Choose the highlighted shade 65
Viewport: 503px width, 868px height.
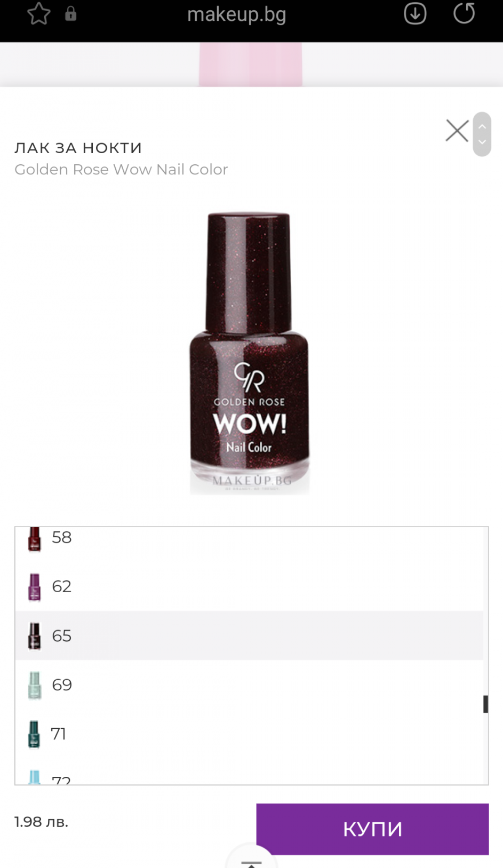(x=249, y=635)
